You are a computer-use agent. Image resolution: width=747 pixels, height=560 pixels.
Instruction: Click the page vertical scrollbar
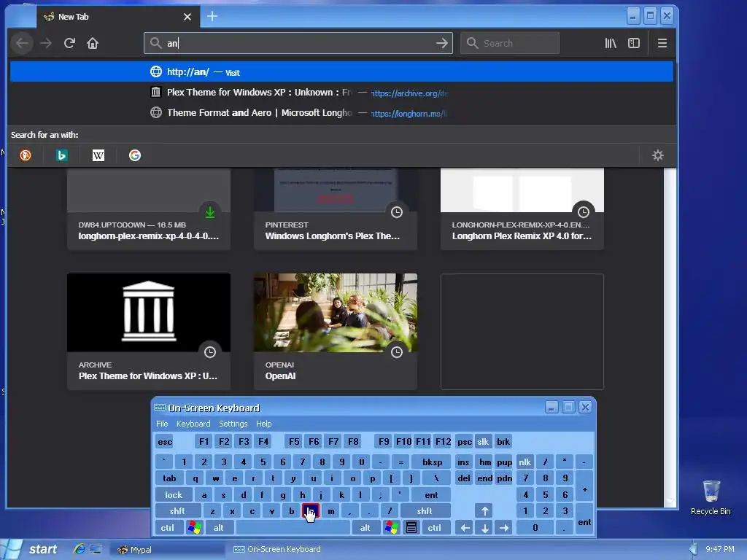(670, 337)
